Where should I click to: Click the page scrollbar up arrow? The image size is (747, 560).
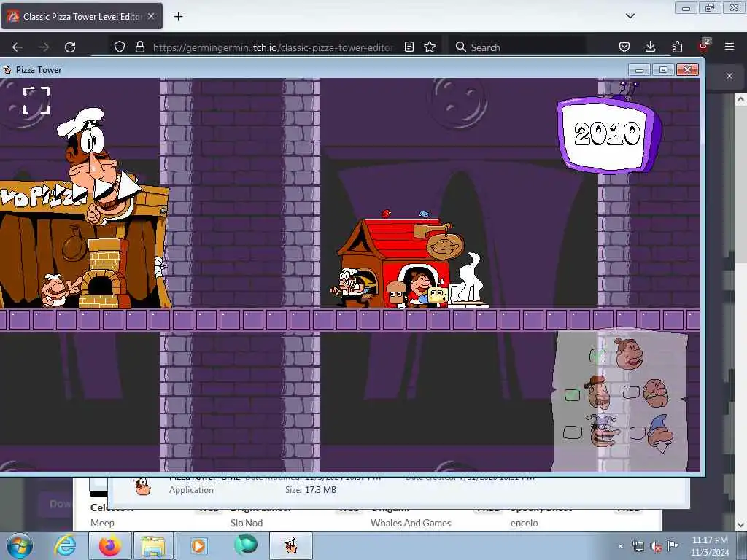(740, 99)
